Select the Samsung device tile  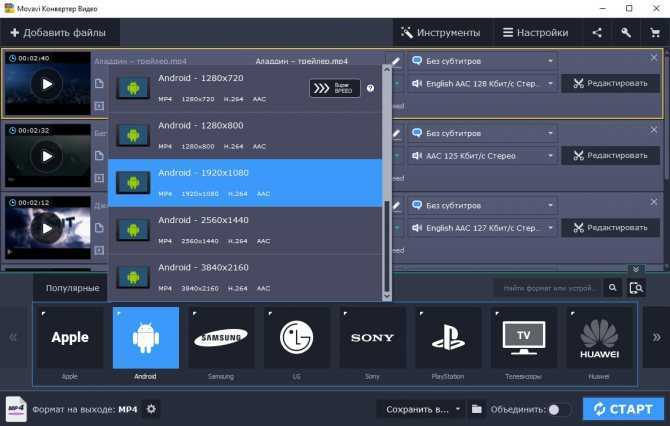pos(221,337)
